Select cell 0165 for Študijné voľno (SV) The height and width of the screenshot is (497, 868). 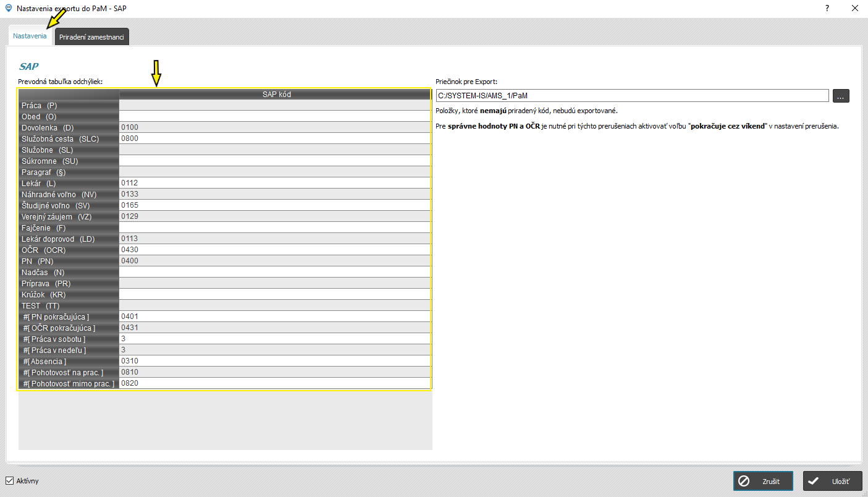pyautogui.click(x=275, y=205)
